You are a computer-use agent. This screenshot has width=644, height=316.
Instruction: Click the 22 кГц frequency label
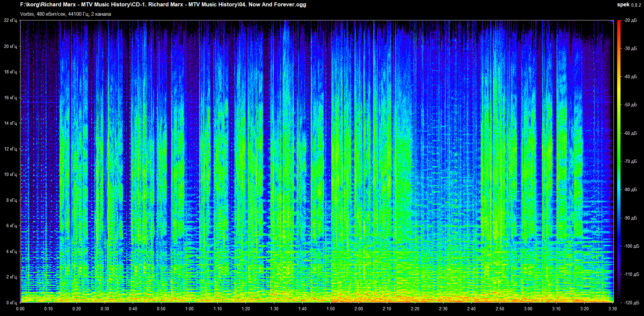click(x=10, y=20)
